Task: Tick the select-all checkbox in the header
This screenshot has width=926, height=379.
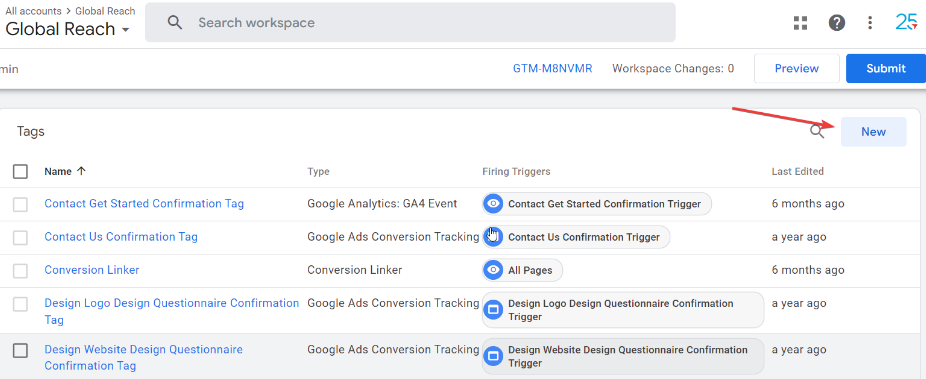Action: (x=20, y=171)
